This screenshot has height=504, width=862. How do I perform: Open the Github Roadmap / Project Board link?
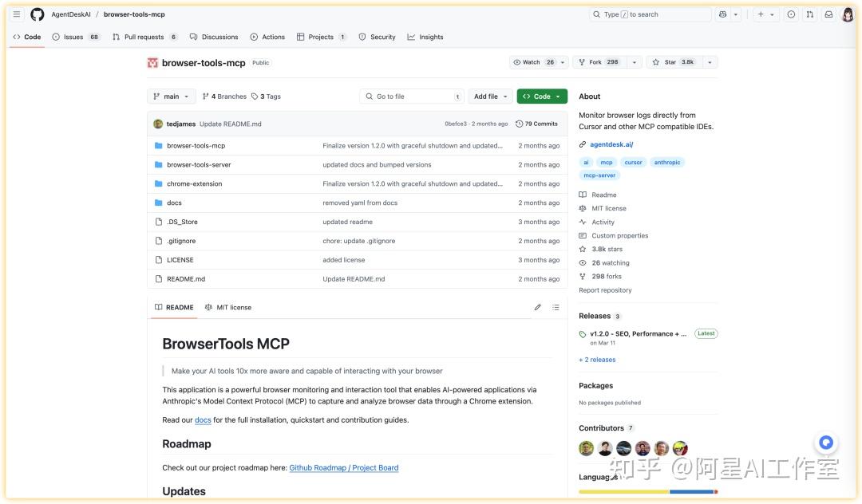coord(343,467)
